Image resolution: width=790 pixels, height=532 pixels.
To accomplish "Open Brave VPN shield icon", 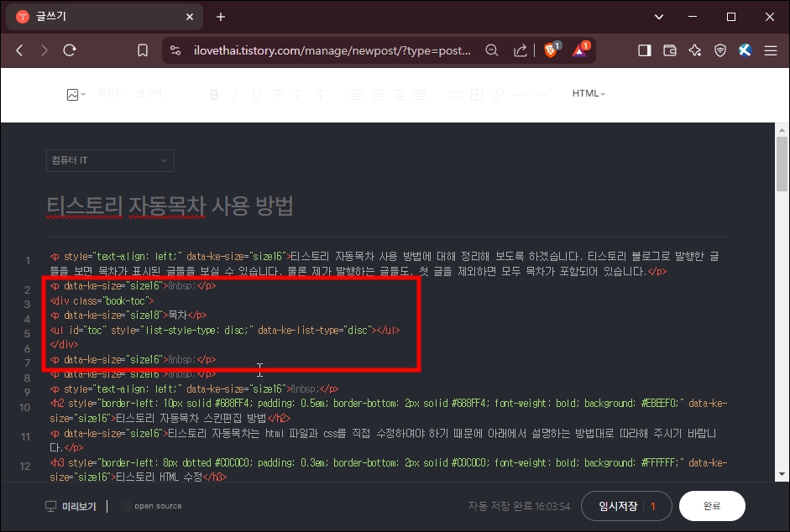I will [720, 50].
